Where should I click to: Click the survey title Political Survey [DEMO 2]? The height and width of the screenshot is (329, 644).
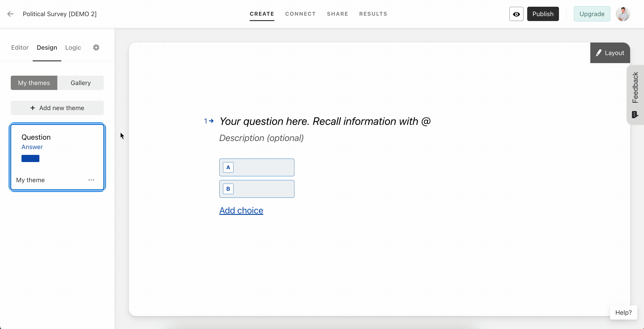click(60, 14)
